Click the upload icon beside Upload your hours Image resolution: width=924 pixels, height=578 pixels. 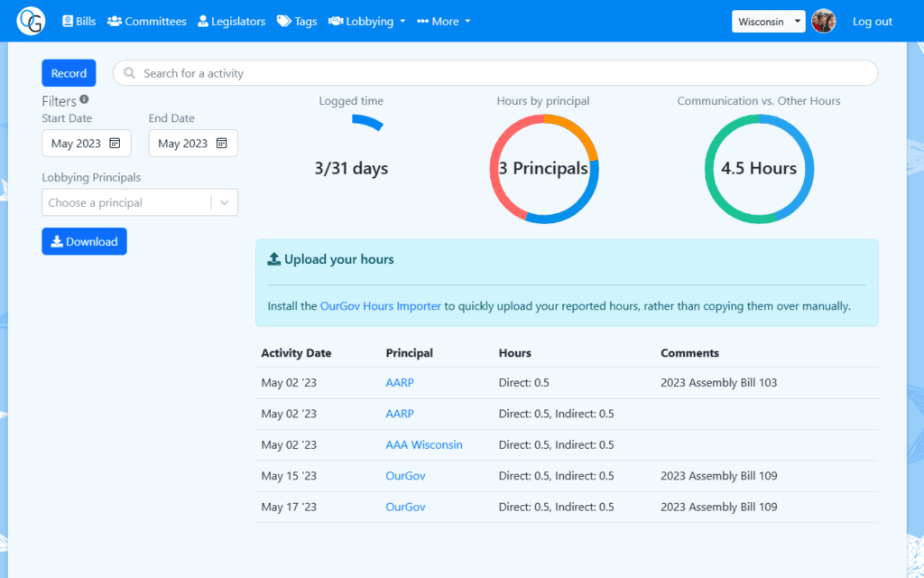274,259
